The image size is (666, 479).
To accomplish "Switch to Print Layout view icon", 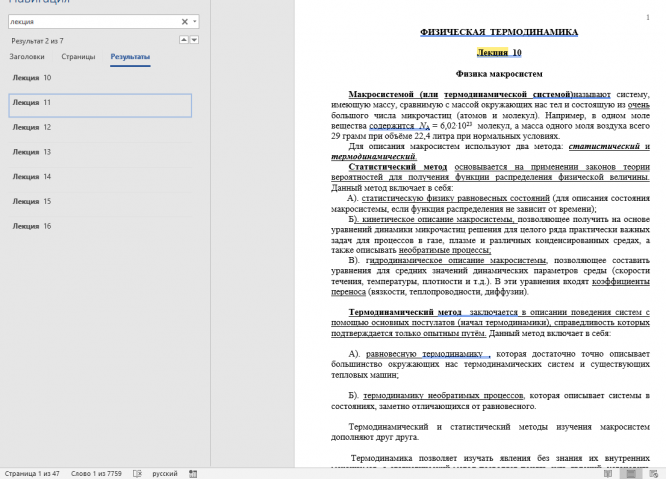I will pos(631,473).
